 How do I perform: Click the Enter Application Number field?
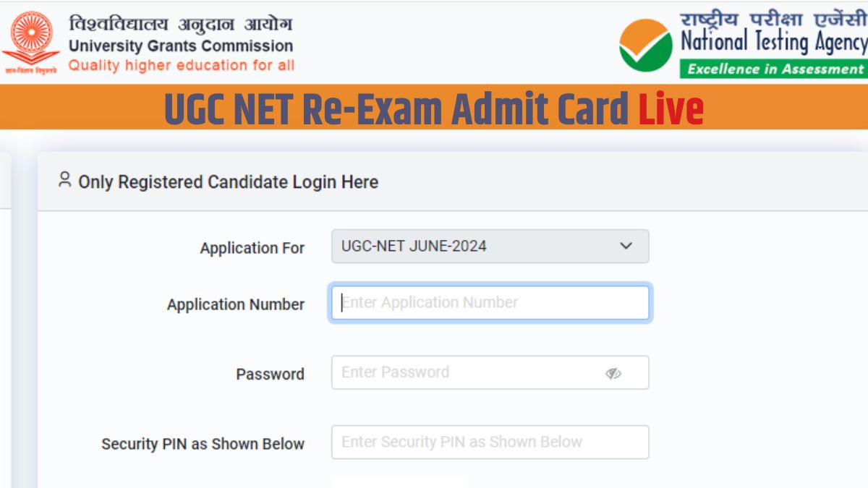click(x=490, y=302)
